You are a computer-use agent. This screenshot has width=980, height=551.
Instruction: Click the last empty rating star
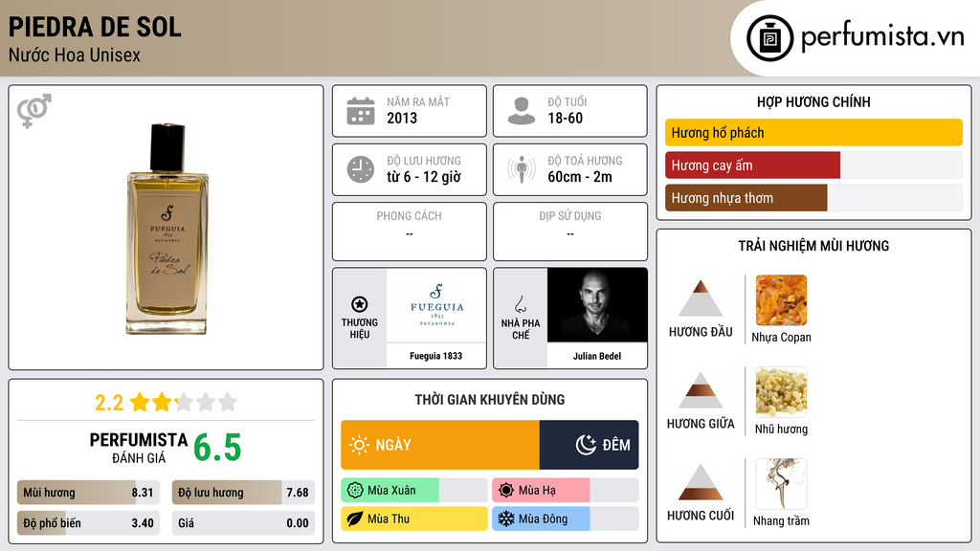(x=228, y=402)
